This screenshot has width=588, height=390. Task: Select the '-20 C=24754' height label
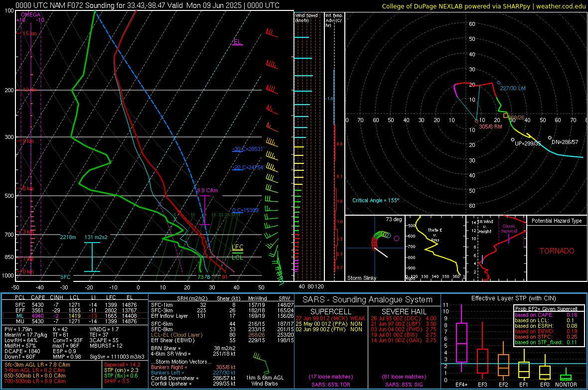248,167
